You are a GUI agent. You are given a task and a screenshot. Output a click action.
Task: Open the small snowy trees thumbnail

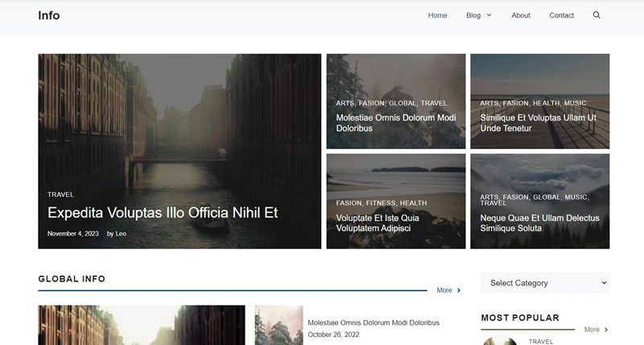[279, 325]
